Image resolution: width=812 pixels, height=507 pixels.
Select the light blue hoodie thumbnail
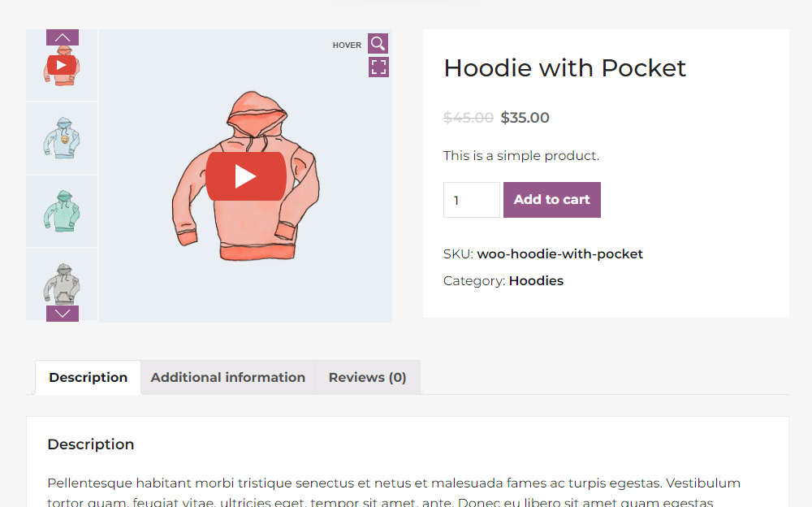(x=62, y=138)
